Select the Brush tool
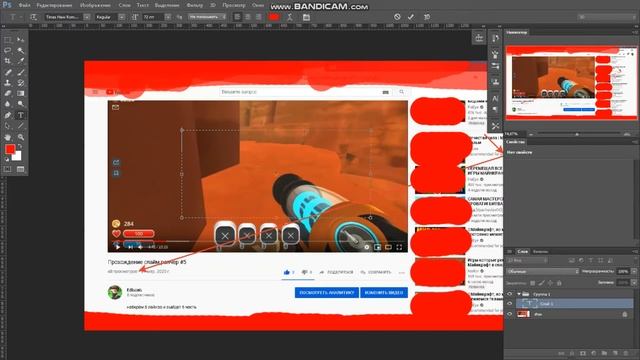Screen dimensions: 640x360 click(20, 72)
